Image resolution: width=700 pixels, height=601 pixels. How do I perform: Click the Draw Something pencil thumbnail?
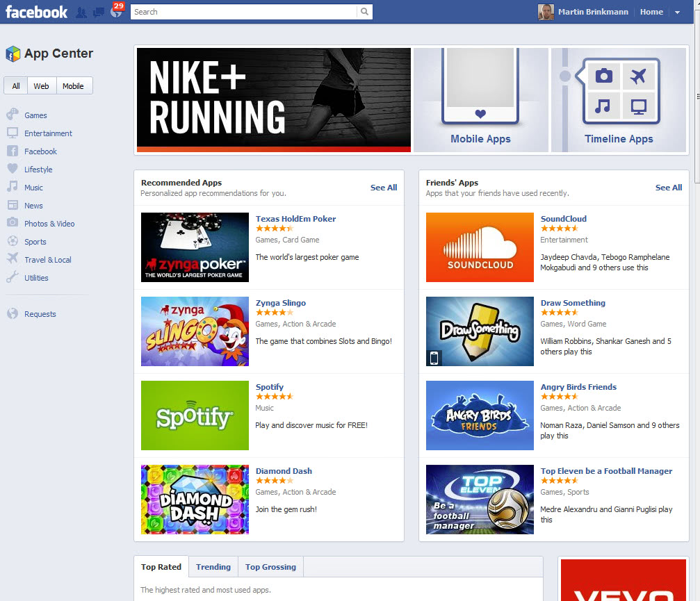[x=480, y=331]
